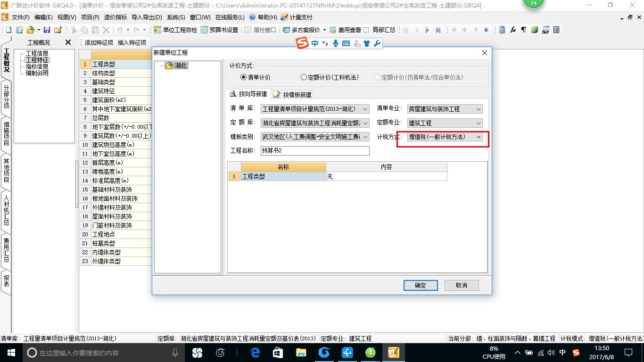
Task: Click the 工程类型 content cell 无
Action: 387,176
